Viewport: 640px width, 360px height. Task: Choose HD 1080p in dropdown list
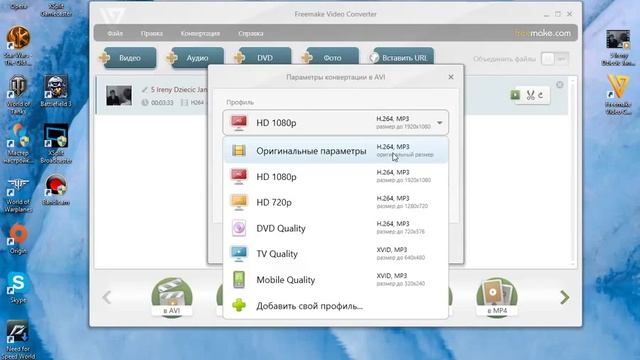[x=336, y=176]
